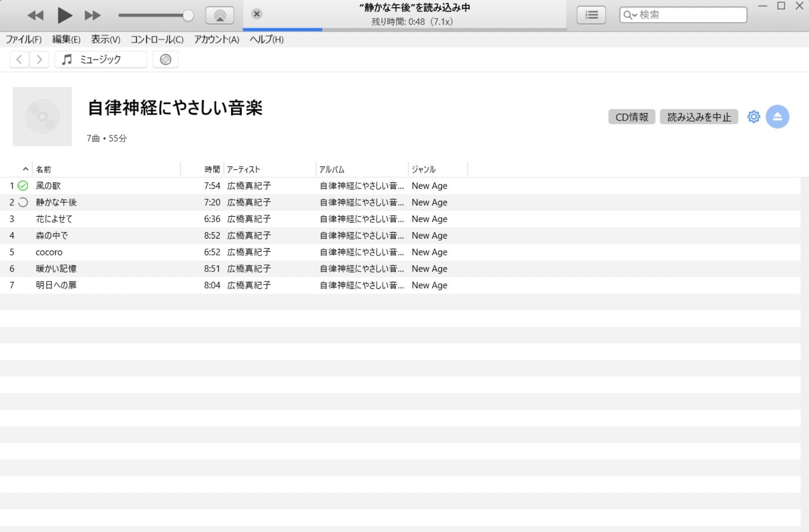
Task: Minimize the iTunes window
Action: tap(763, 6)
